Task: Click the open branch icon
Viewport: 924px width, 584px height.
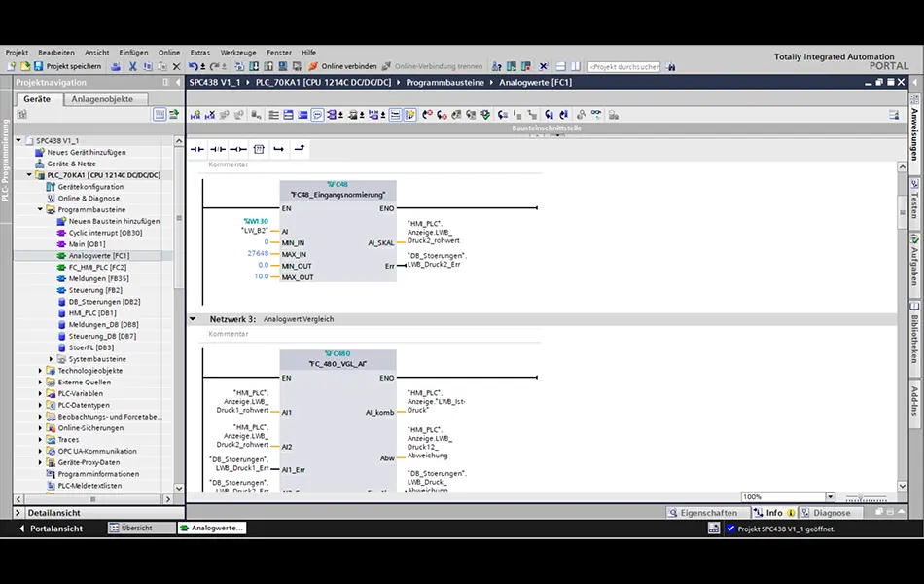Action: point(279,149)
